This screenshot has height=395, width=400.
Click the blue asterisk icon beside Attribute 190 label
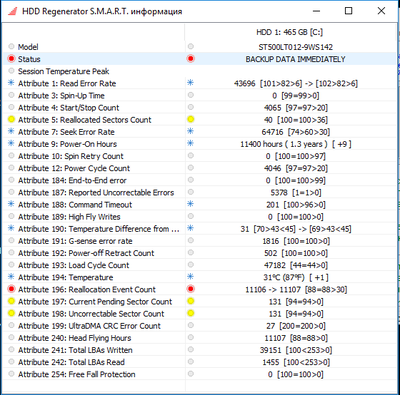tap(12, 229)
